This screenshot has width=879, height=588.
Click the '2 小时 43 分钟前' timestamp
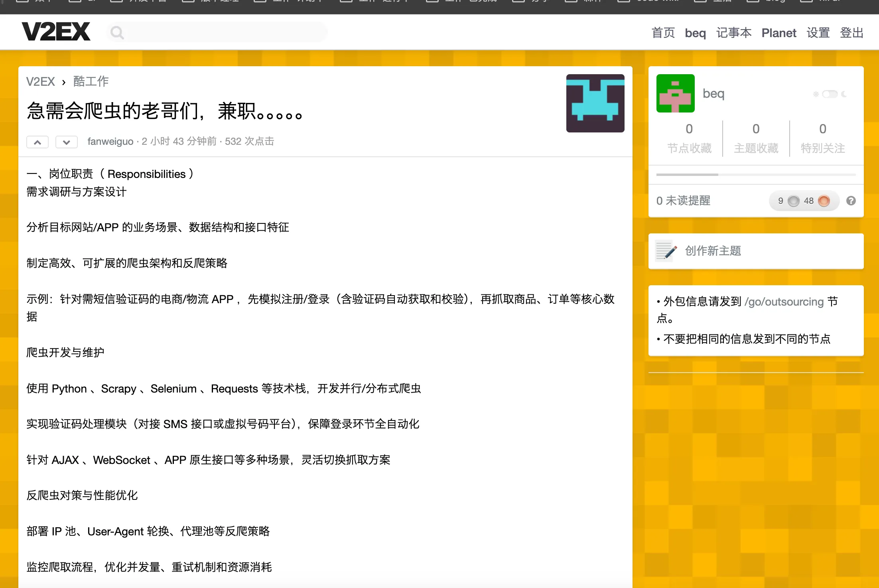pyautogui.click(x=179, y=141)
